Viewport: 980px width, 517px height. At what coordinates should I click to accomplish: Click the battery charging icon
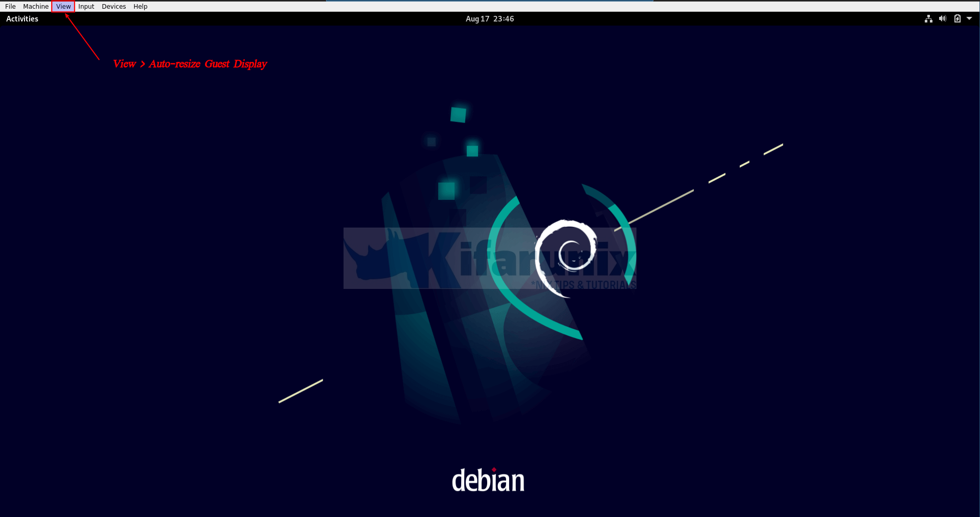pos(957,18)
